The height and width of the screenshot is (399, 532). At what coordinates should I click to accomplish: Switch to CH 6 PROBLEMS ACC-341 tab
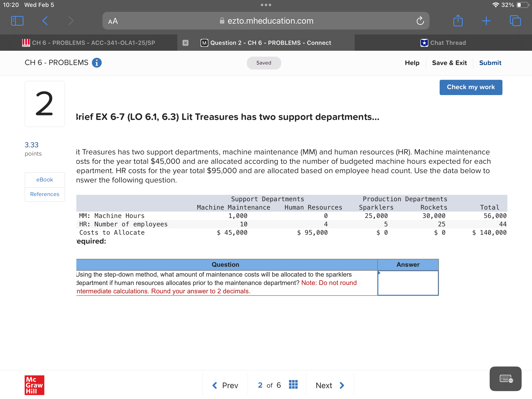(89, 43)
